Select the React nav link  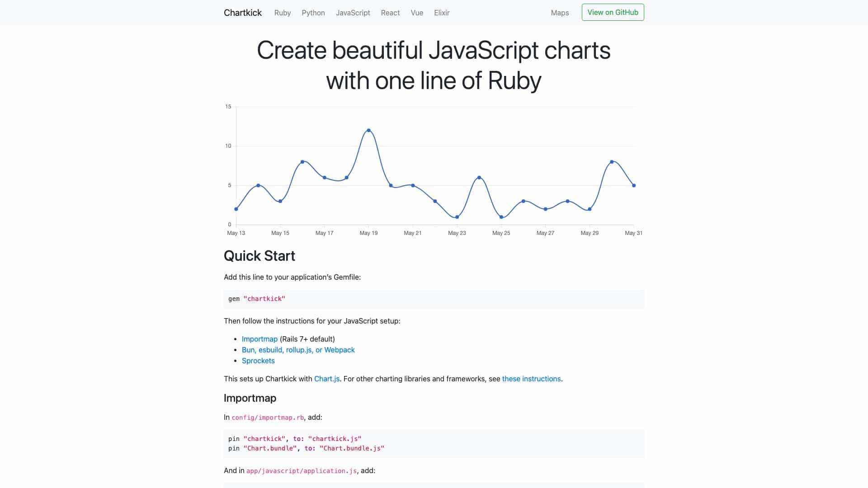click(390, 13)
